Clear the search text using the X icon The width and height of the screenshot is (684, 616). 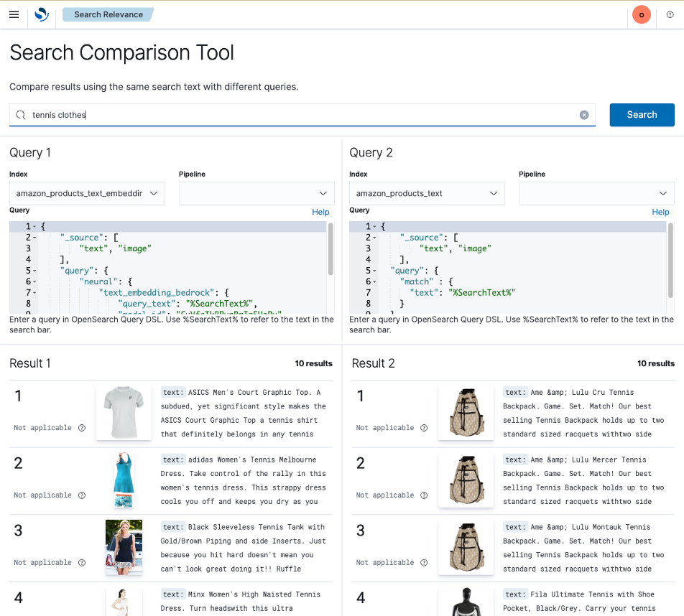coord(584,115)
